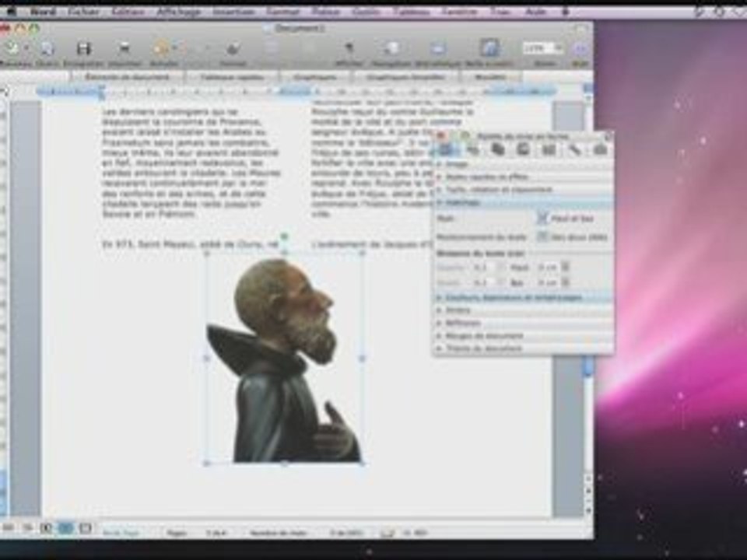
Task: Open the WordArt gallery tab
Action: pos(491,77)
